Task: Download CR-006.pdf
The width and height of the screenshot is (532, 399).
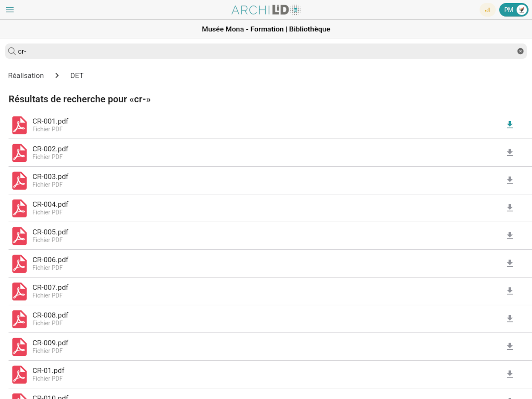Action: point(510,263)
